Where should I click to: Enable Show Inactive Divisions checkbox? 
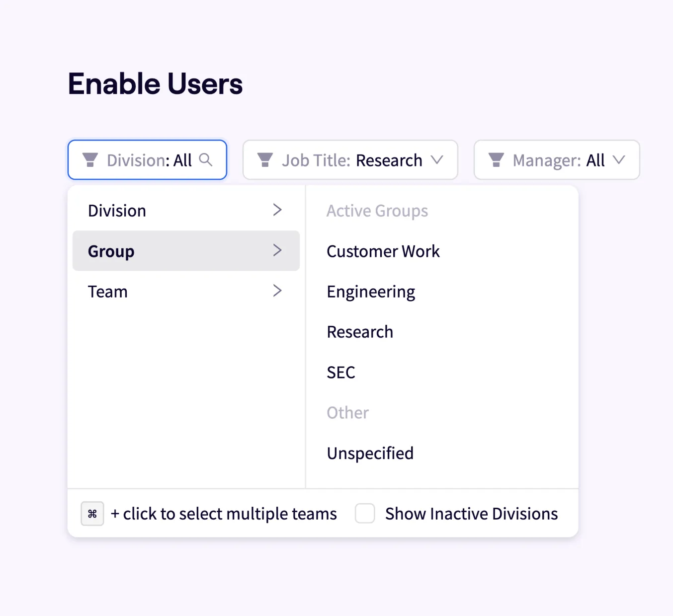tap(365, 514)
